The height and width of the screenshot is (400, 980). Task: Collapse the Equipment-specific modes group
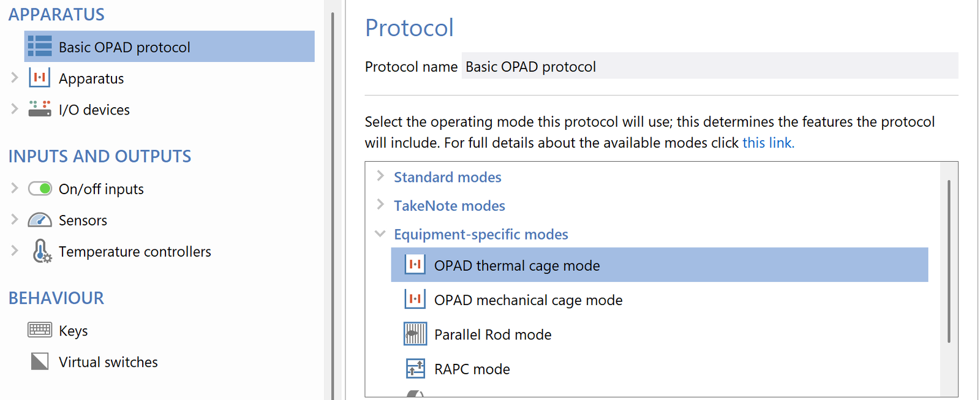pyautogui.click(x=380, y=234)
